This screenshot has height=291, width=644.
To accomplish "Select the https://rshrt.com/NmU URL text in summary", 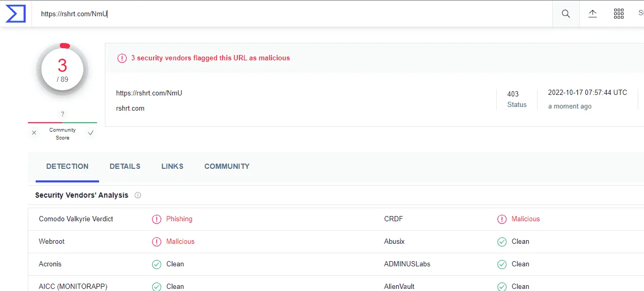I will point(149,93).
